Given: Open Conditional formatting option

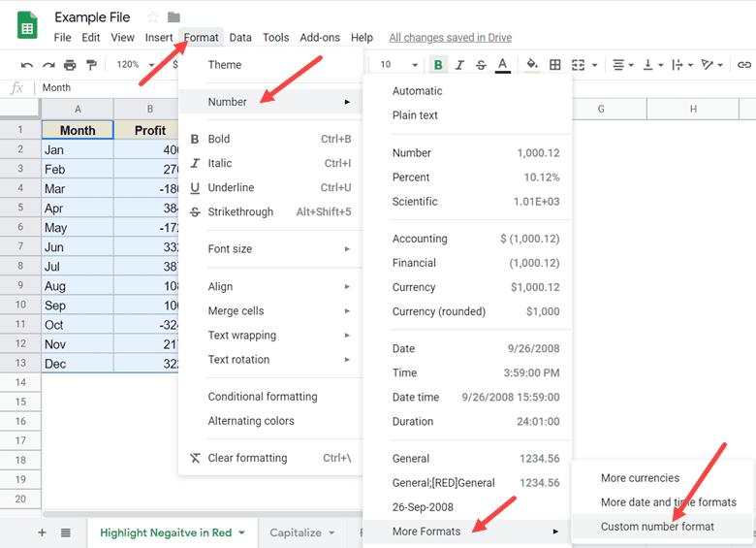Looking at the screenshot, I should [270, 397].
